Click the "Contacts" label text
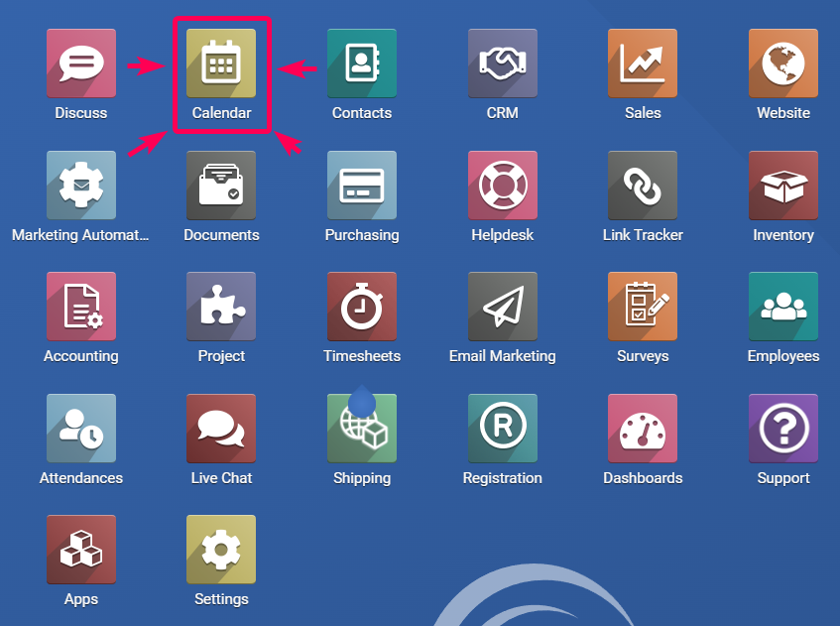Screen dimensions: 840x626 (362, 112)
